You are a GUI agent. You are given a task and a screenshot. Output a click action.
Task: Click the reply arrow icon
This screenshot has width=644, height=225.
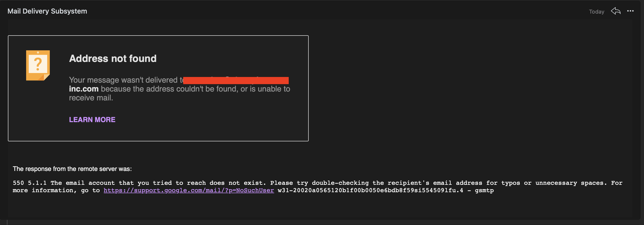tap(615, 11)
